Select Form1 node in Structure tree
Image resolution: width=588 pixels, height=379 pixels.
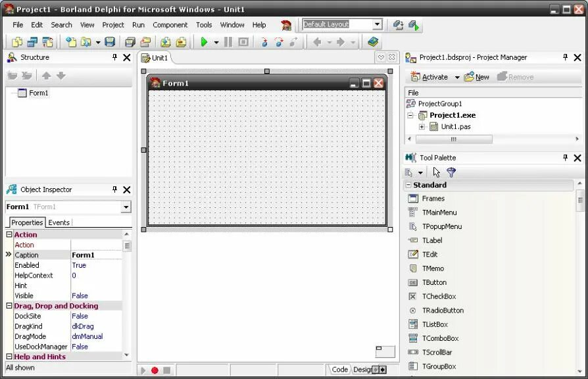(39, 93)
